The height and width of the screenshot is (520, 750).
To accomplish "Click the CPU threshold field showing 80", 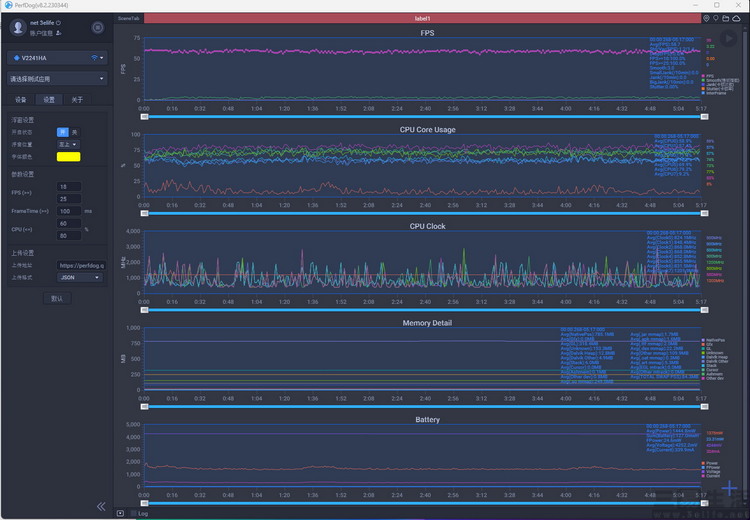I will point(69,235).
